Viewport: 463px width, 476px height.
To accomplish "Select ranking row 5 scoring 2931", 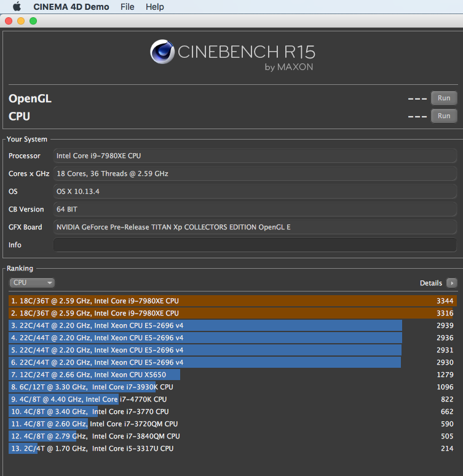I will [x=232, y=350].
